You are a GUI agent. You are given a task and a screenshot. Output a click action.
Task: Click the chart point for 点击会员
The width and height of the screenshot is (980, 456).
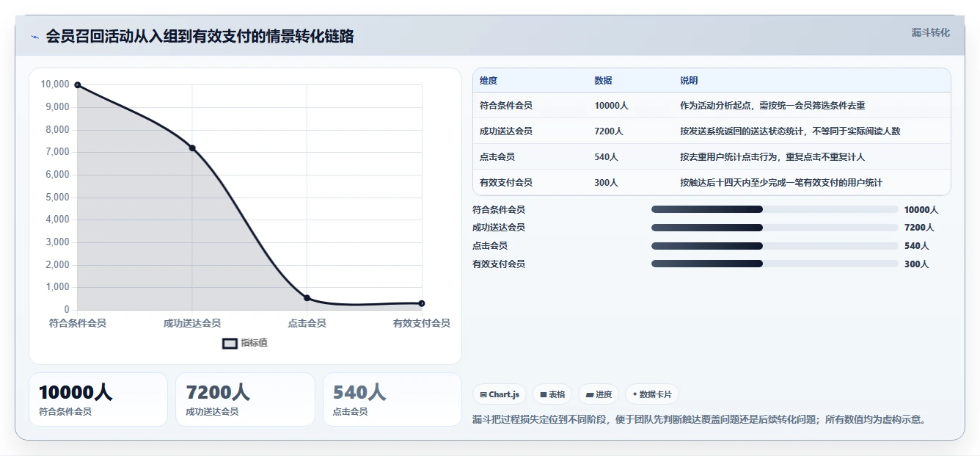pos(307,298)
